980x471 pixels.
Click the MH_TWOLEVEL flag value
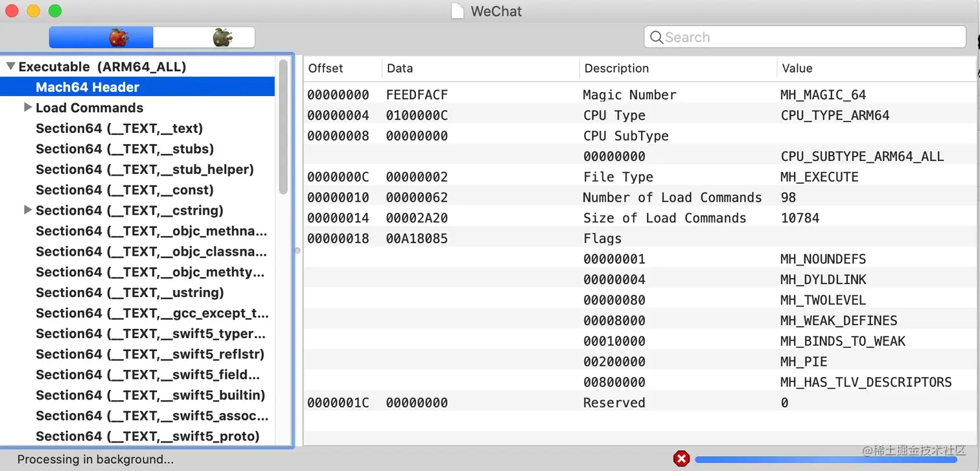(x=823, y=300)
